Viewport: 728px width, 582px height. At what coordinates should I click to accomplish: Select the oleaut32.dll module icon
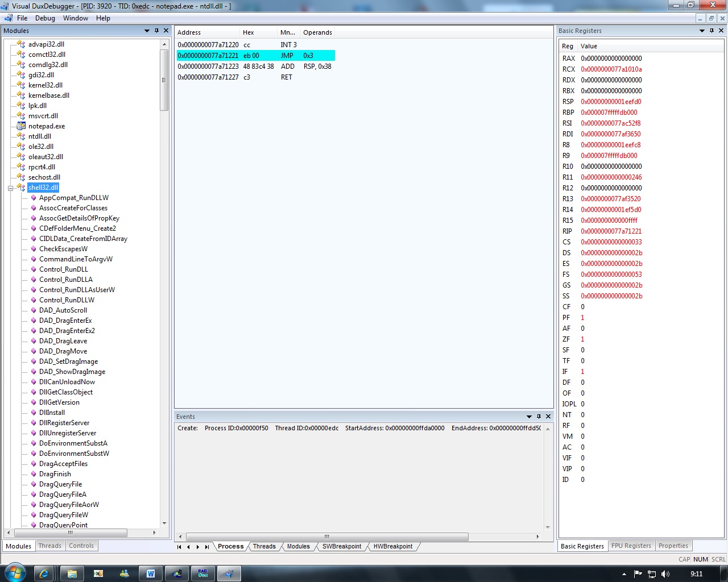(21, 157)
